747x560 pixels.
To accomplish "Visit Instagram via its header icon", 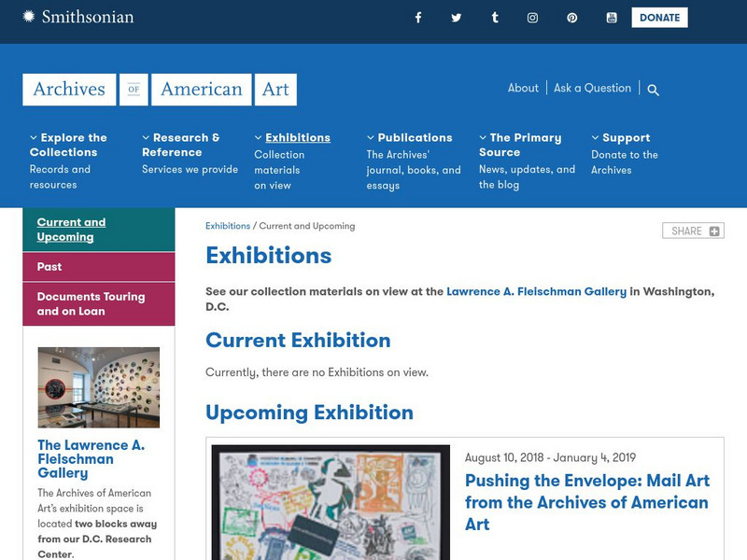I will pos(532,17).
